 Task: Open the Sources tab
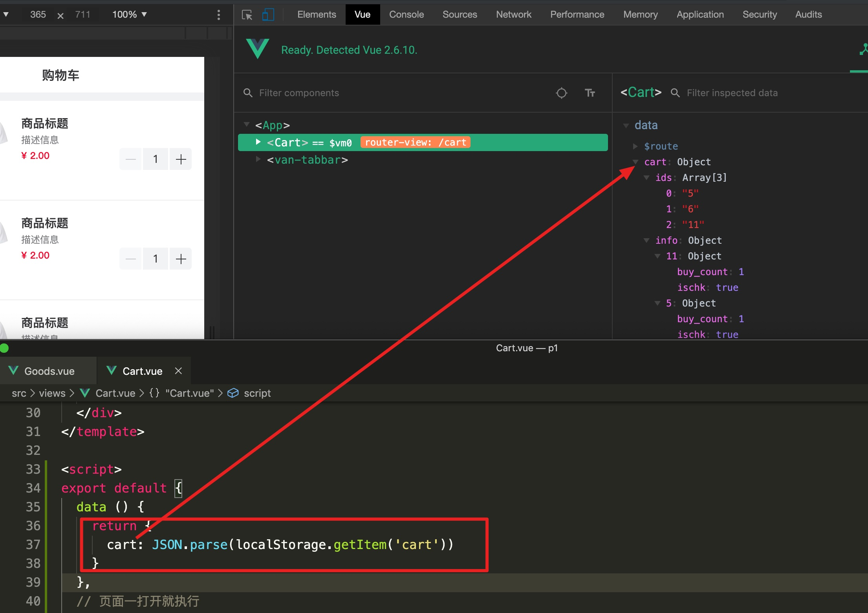point(460,15)
